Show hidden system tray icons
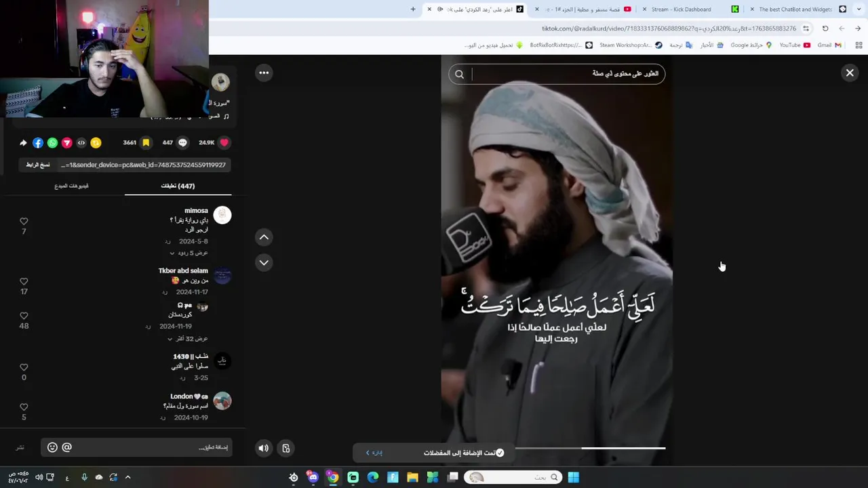 127,477
